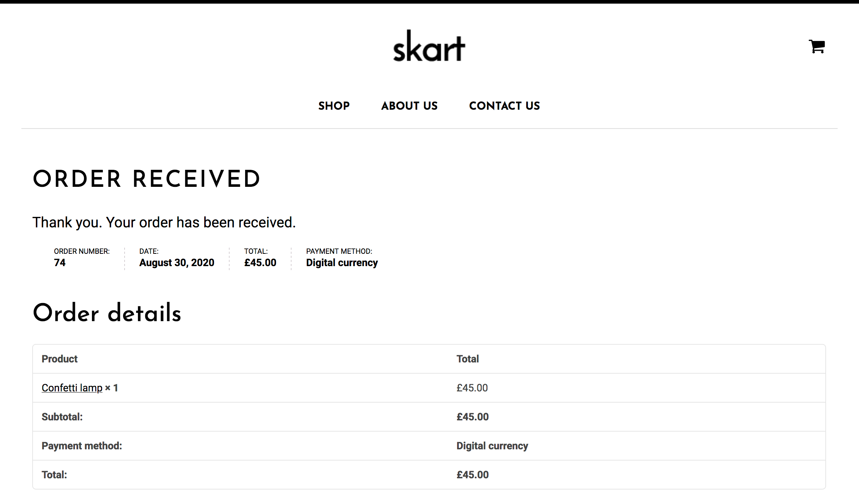Screen dimensions: 859x504
Task: Click the Subtotal label in the table
Action: [62, 417]
